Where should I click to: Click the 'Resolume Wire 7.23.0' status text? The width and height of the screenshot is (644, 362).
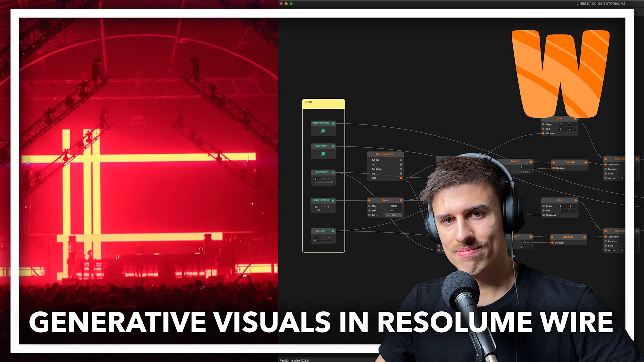point(294,360)
